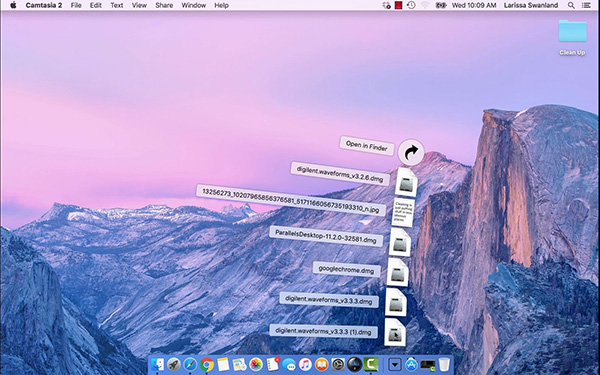Open the Camtasia 2 application menu

pos(44,5)
